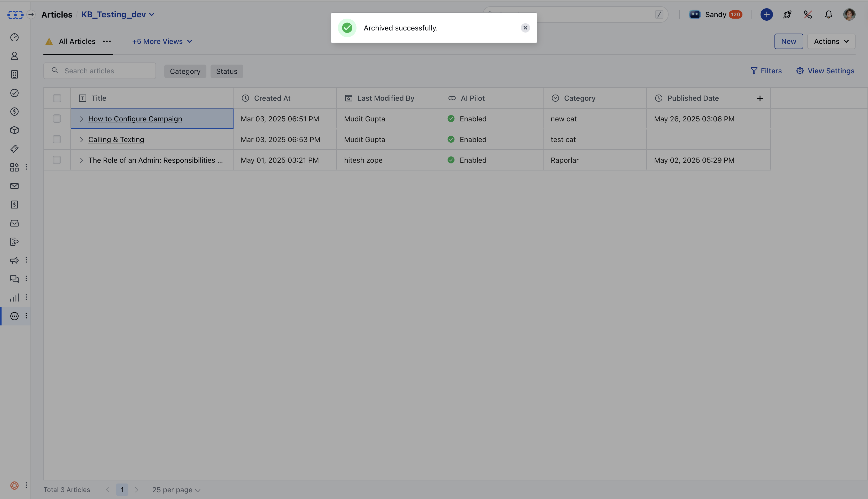The height and width of the screenshot is (499, 868).
Task: Click the phone call icon in header
Action: tap(808, 14)
